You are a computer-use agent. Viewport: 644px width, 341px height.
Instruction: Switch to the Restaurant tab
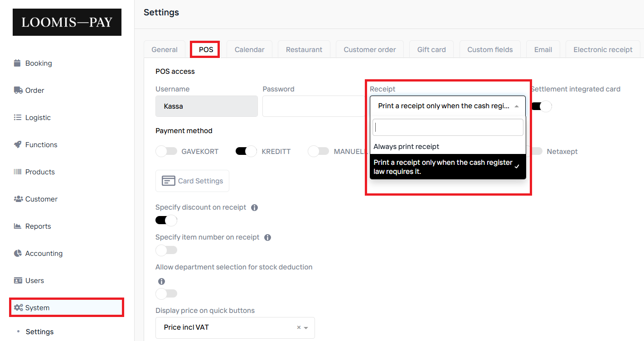point(304,49)
